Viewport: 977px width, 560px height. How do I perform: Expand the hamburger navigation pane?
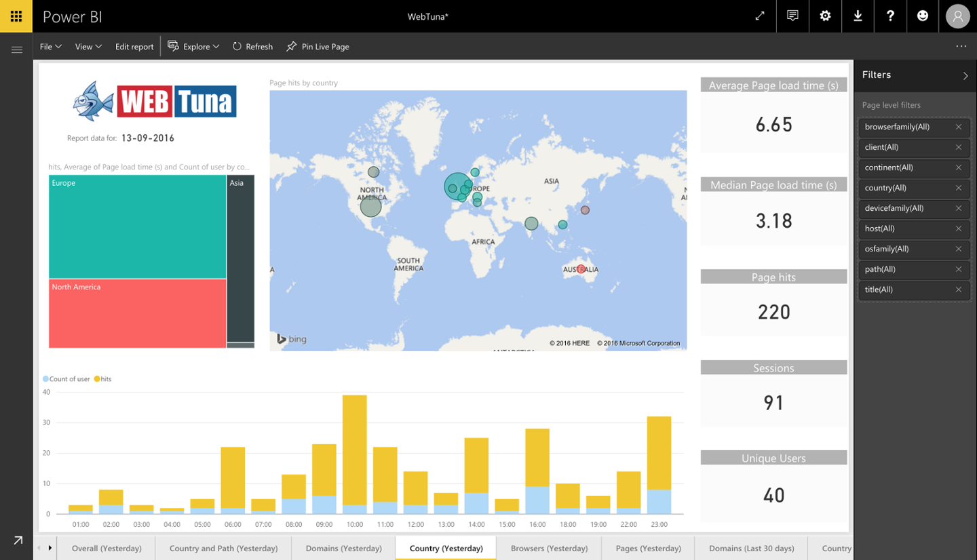(x=17, y=49)
